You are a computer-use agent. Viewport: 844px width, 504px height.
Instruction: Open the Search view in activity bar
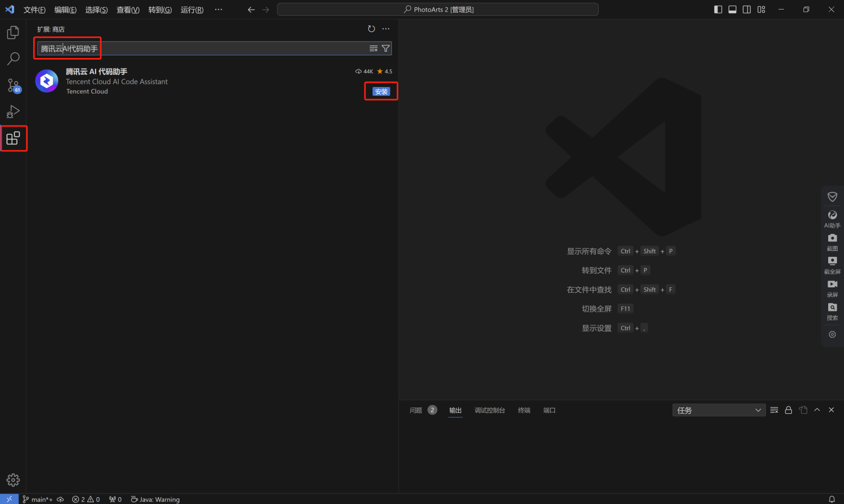[13, 59]
